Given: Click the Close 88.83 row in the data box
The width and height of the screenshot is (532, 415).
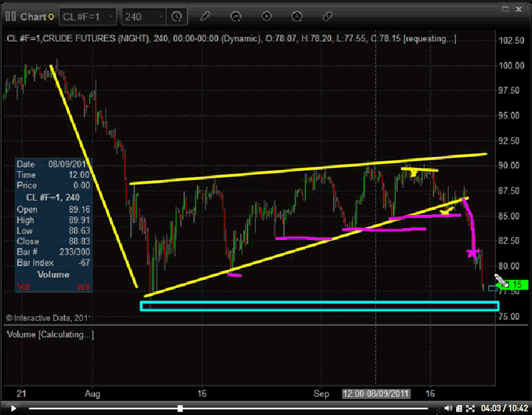Looking at the screenshot, I should (x=53, y=241).
